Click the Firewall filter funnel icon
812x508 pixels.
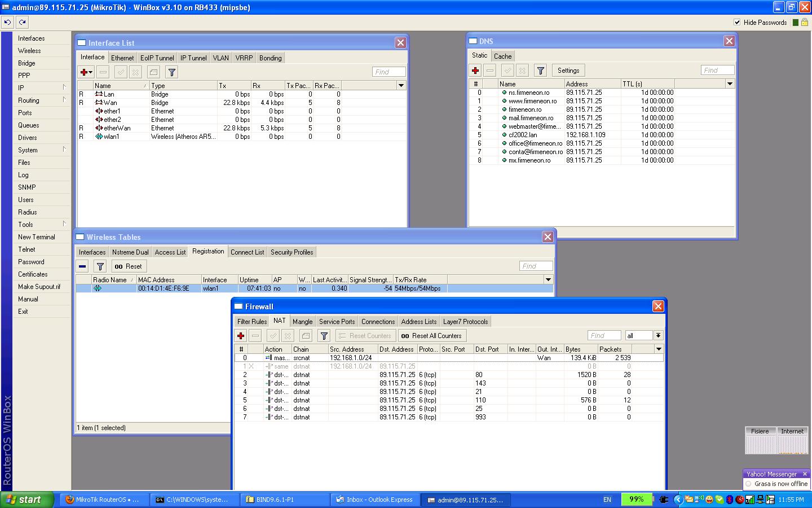coord(324,336)
